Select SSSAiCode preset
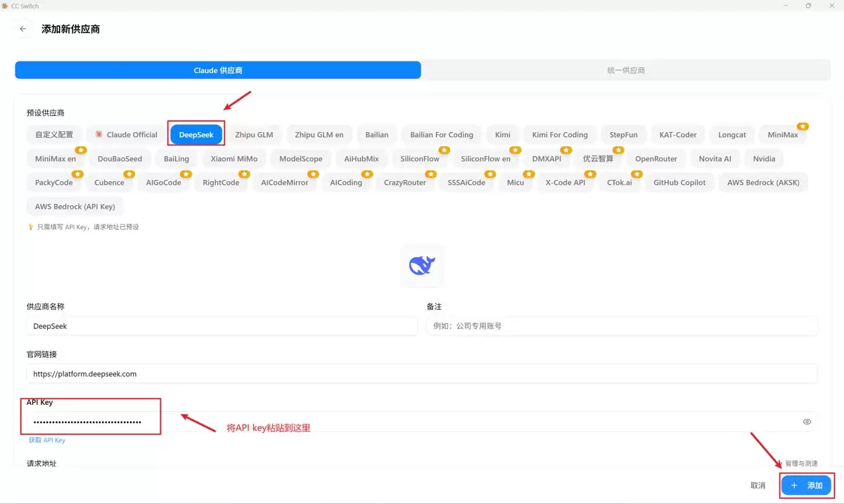844x504 pixels. tap(466, 183)
